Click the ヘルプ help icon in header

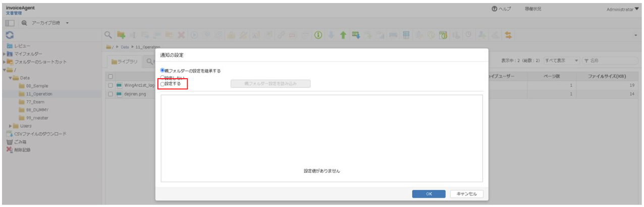click(x=494, y=9)
